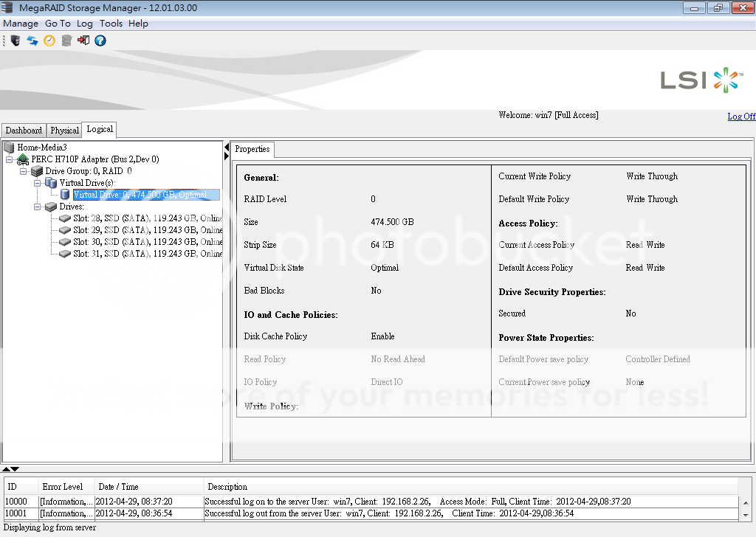Select log entry 10001

click(x=371, y=513)
